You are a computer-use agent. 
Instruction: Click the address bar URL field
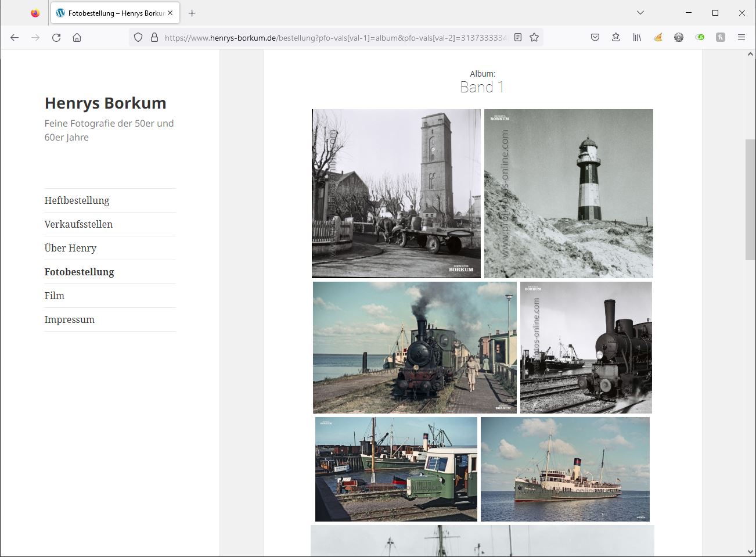[x=336, y=37]
